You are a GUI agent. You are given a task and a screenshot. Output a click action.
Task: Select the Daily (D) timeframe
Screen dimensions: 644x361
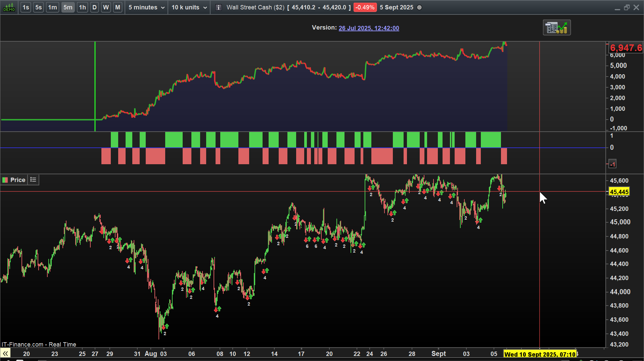[94, 7]
